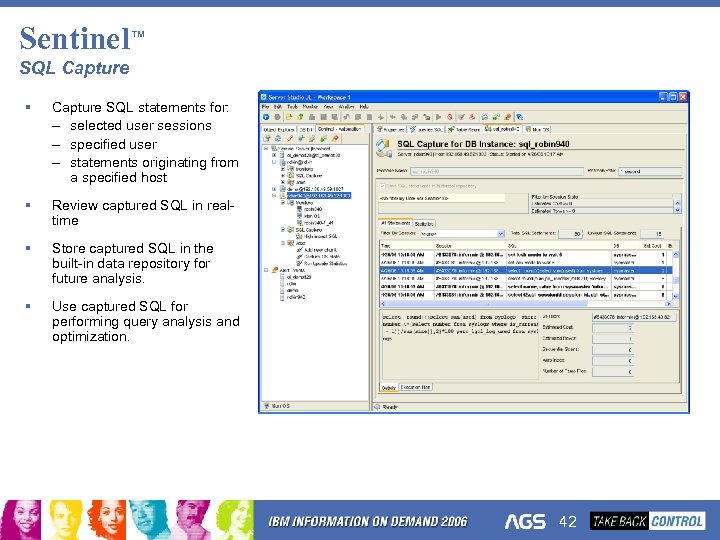Click the first icon in the explorer toolbar
The height and width of the screenshot is (540, 720).
click(x=267, y=138)
